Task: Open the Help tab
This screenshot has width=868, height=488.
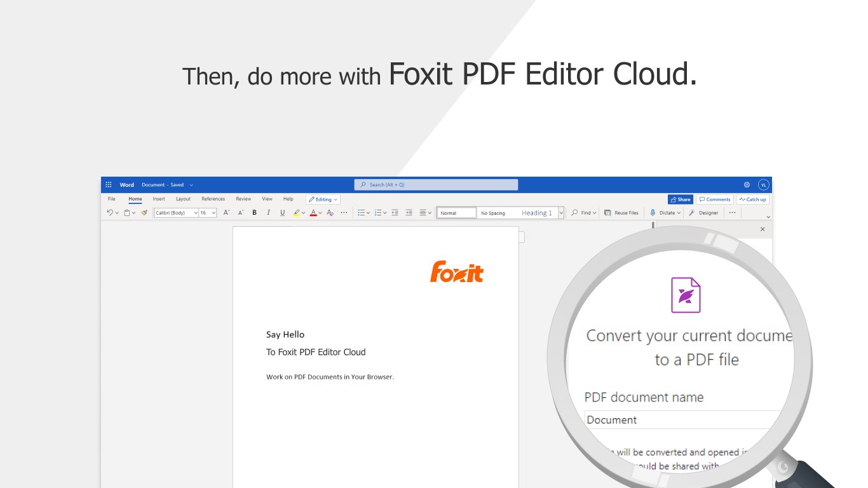Action: click(288, 199)
